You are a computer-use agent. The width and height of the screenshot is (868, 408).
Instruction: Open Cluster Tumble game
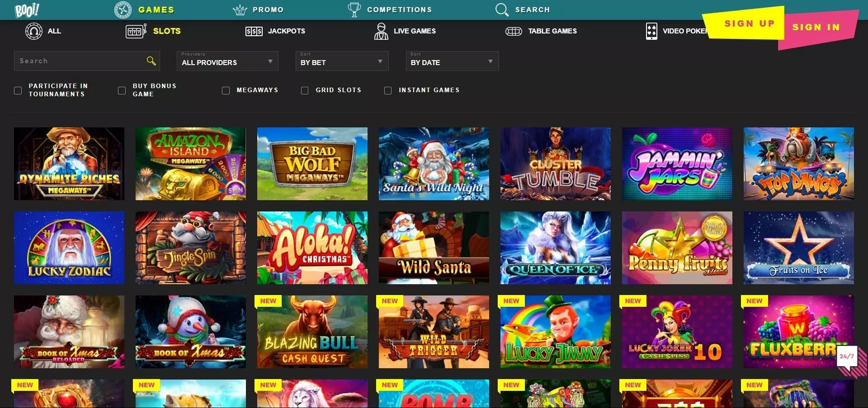[x=556, y=164]
